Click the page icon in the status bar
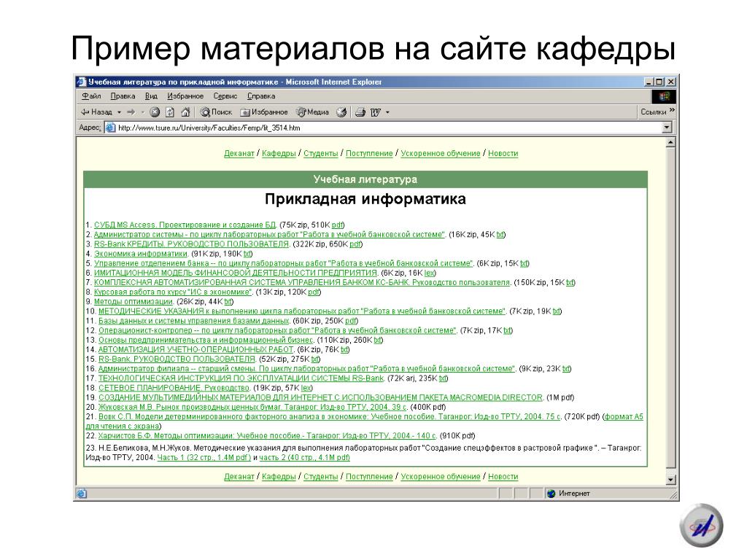 [82, 494]
